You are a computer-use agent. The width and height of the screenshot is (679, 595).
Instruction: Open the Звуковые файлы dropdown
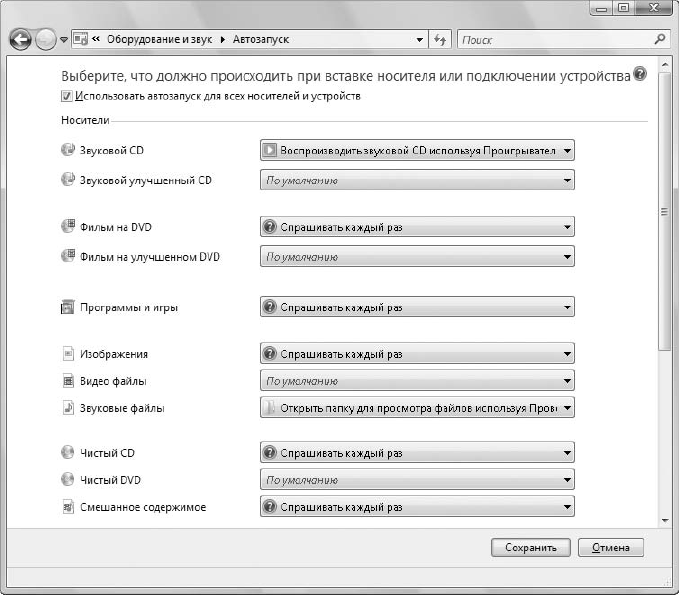click(x=417, y=407)
